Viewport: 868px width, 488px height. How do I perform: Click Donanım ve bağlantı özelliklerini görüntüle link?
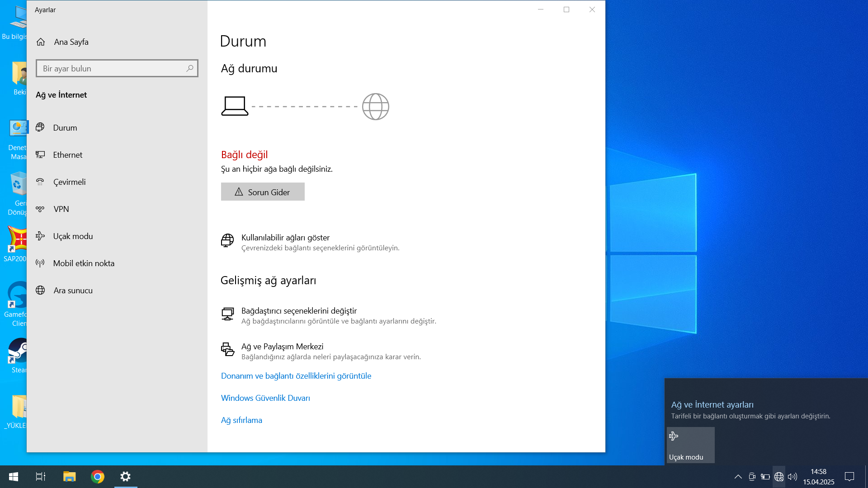[296, 376]
